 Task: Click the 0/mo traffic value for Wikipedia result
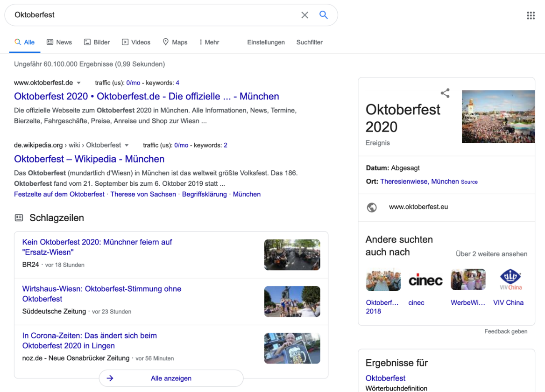(x=181, y=146)
